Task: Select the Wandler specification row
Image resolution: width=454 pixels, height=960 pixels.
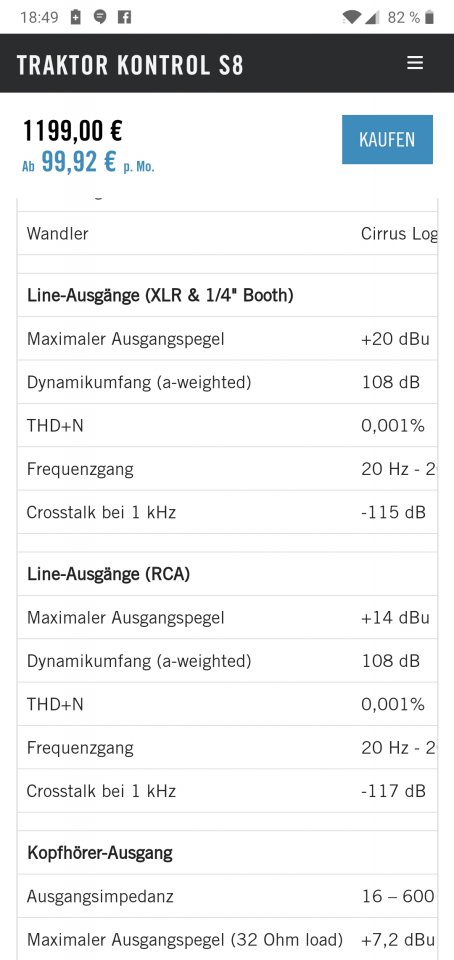Action: (x=227, y=233)
